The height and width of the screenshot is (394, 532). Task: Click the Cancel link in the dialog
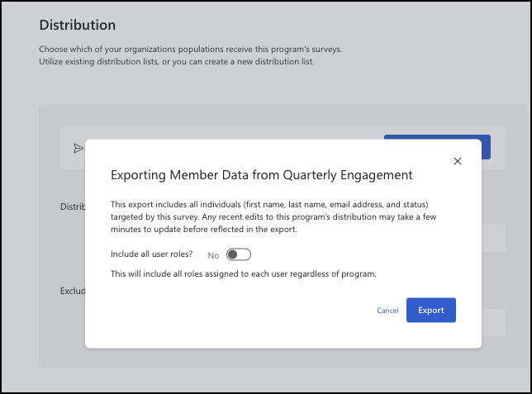click(387, 311)
